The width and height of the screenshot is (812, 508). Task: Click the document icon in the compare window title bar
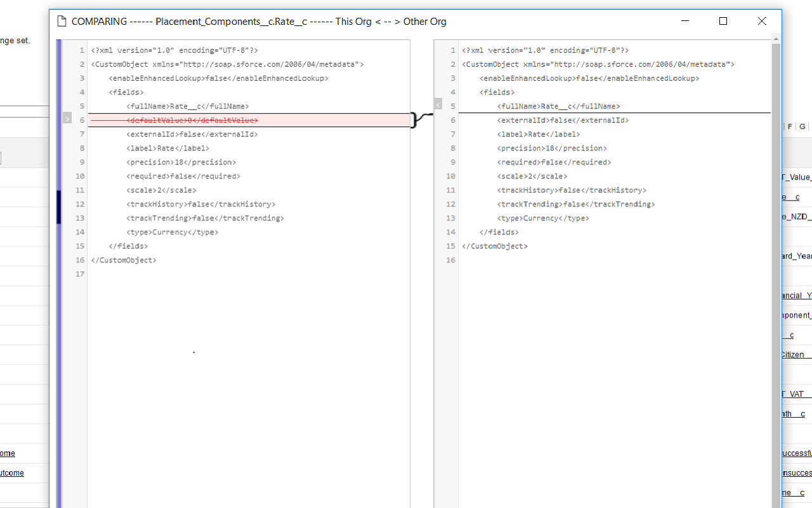[x=62, y=21]
